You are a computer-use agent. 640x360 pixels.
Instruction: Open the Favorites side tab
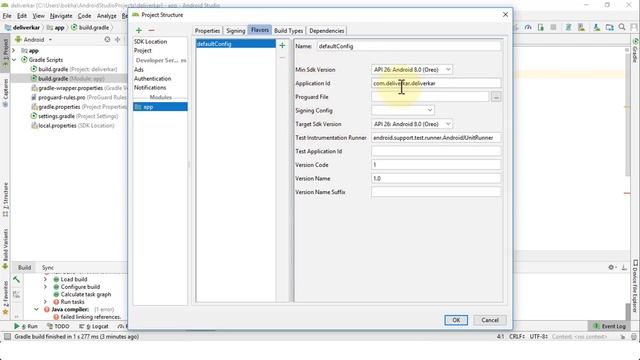[x=5, y=297]
